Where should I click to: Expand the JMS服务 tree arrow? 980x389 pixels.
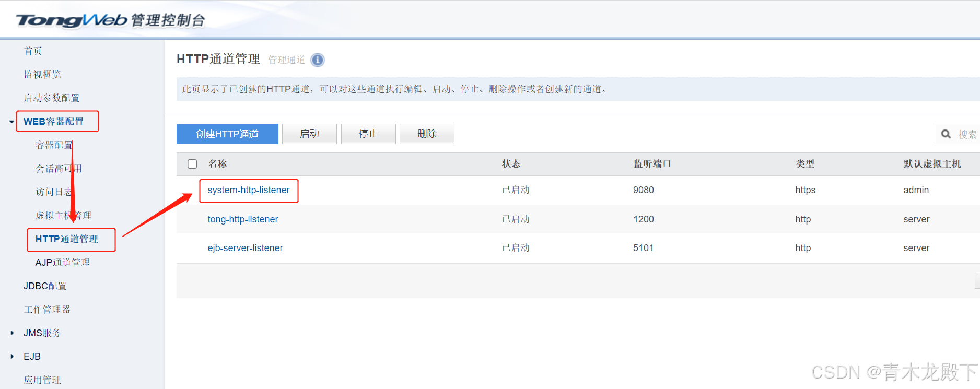12,333
